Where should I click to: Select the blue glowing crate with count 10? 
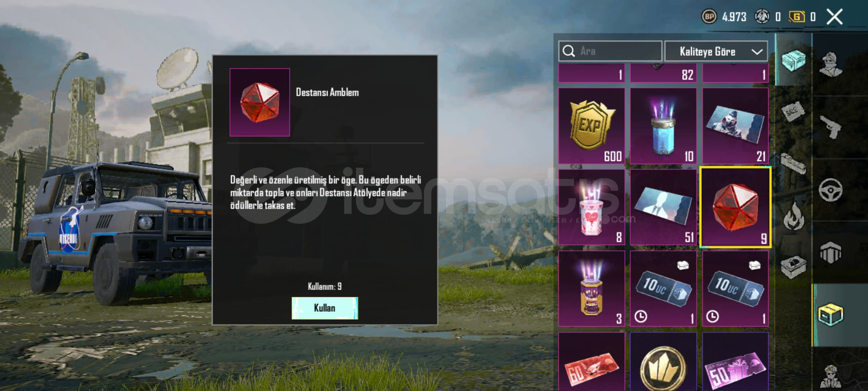pos(663,126)
